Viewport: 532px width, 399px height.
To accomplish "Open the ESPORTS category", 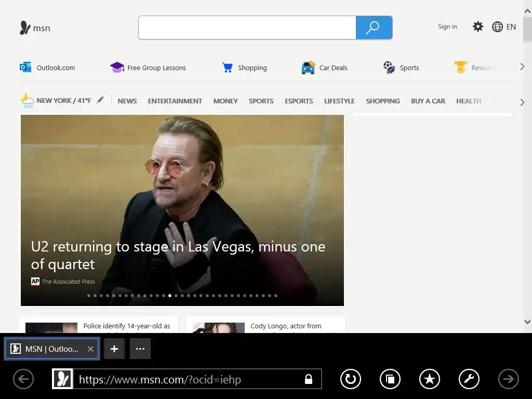I will coord(299,101).
